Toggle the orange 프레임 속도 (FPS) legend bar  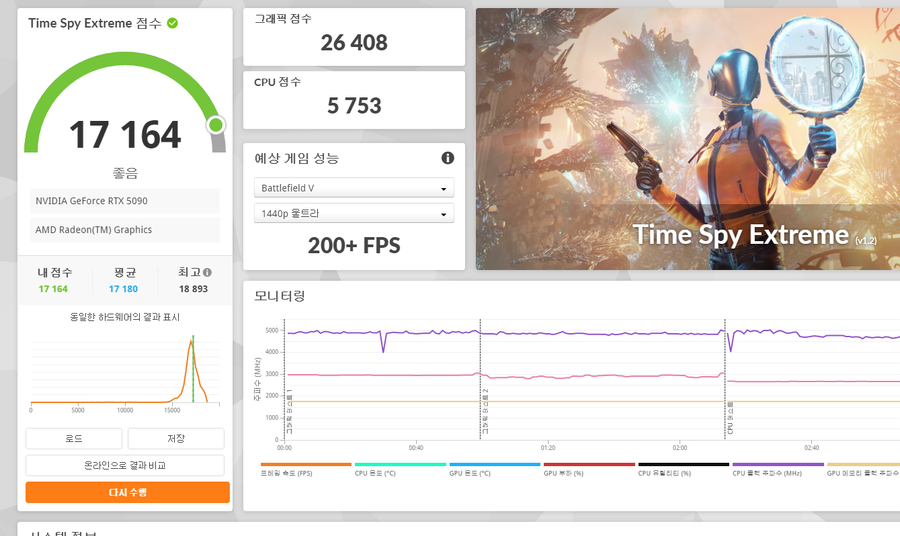pos(305,464)
